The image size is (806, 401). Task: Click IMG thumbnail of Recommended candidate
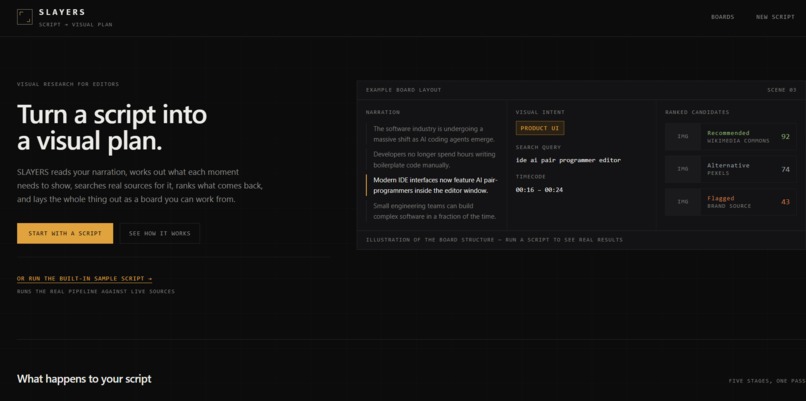(x=683, y=137)
